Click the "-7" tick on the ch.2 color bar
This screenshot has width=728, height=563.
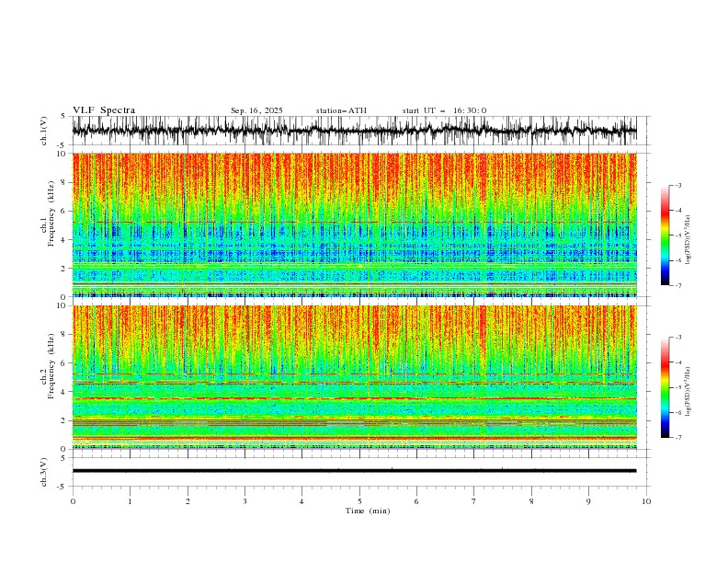pos(678,437)
